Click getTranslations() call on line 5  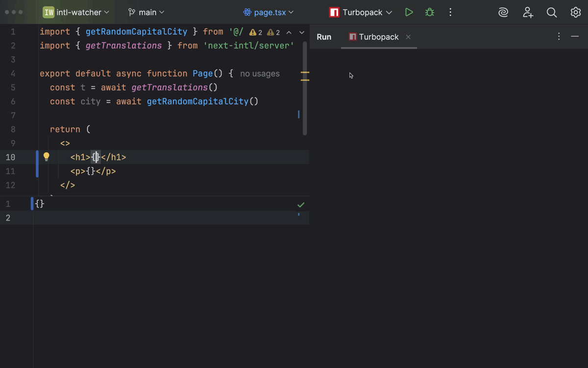pos(174,87)
